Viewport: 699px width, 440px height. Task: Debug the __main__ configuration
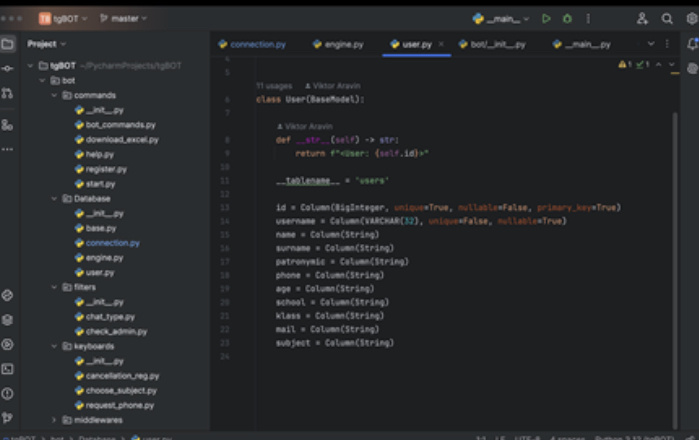pyautogui.click(x=567, y=19)
